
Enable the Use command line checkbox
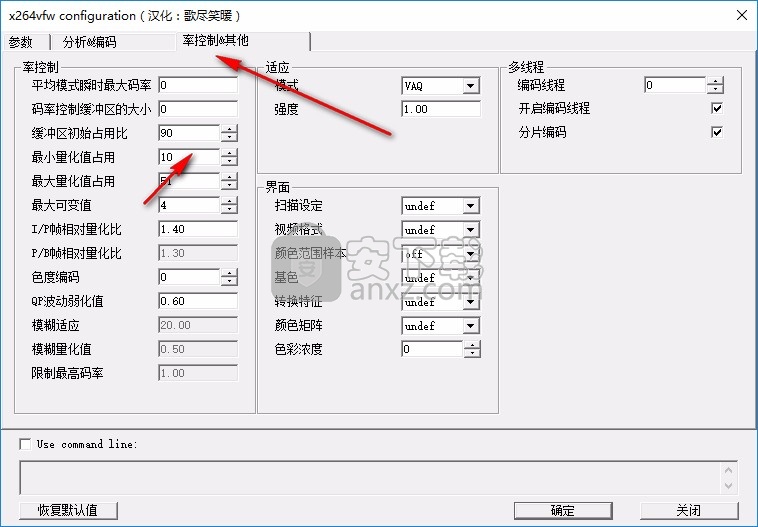(x=25, y=444)
